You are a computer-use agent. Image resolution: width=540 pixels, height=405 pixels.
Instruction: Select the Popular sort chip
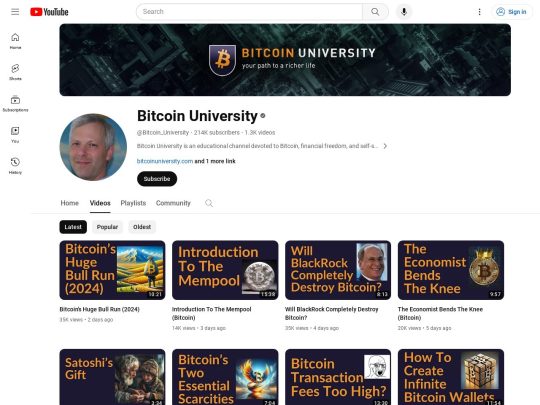click(107, 227)
